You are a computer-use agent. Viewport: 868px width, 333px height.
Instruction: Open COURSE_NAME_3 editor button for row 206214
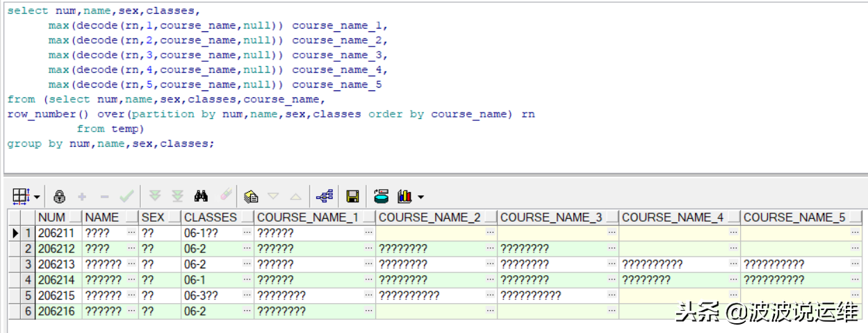coord(612,279)
